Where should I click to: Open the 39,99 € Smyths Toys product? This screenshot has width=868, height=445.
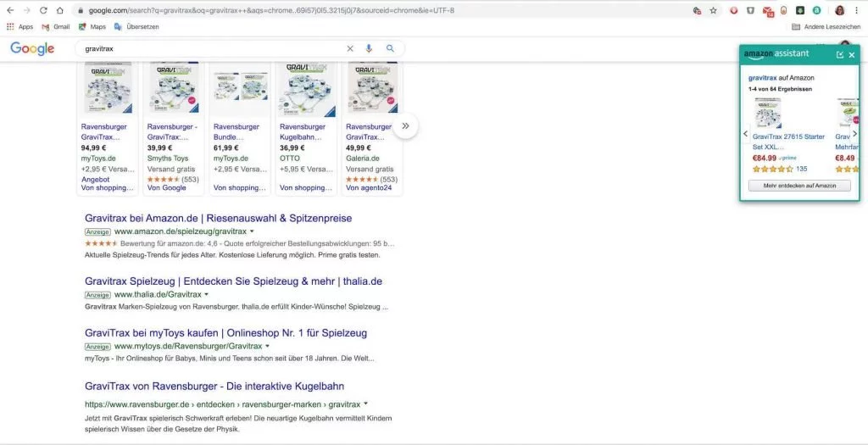click(174, 128)
